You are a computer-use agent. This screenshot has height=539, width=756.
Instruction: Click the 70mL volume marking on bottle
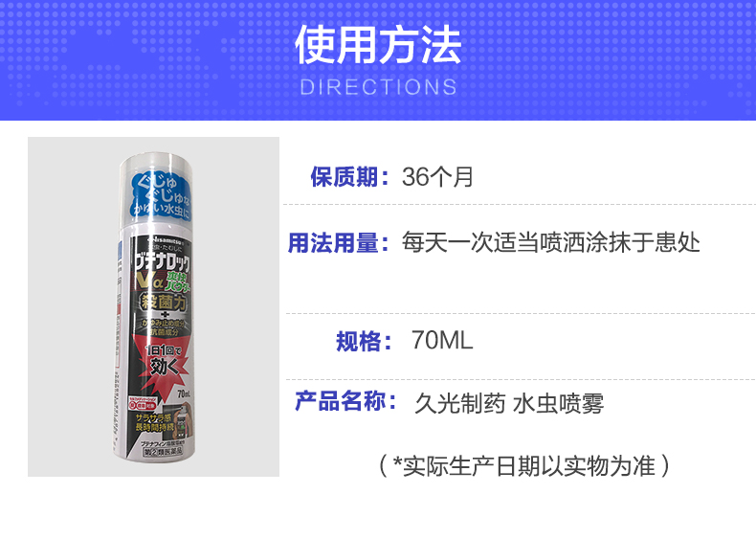[x=184, y=394]
